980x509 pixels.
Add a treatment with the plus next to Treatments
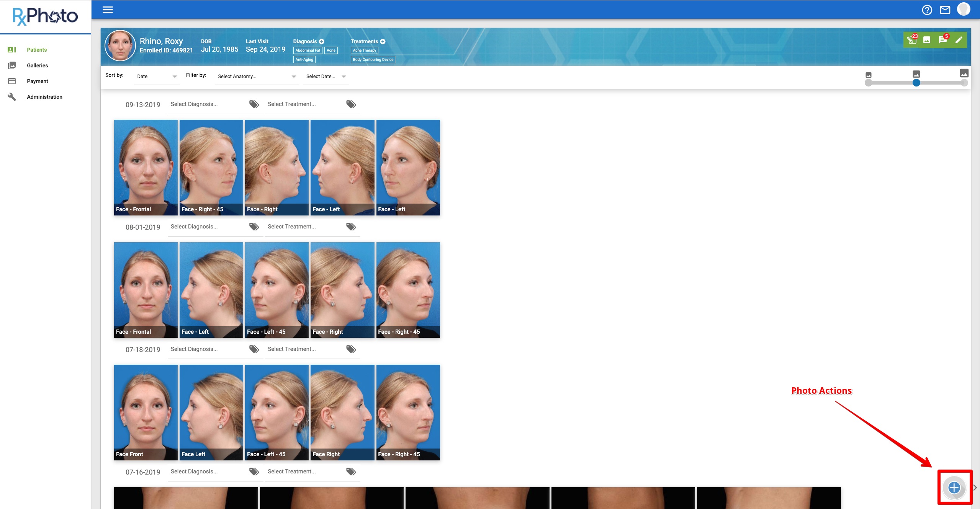(383, 41)
